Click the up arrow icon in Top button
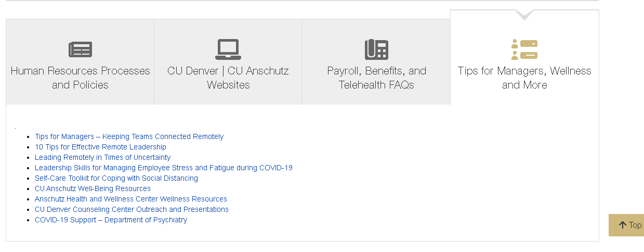 coord(622,225)
